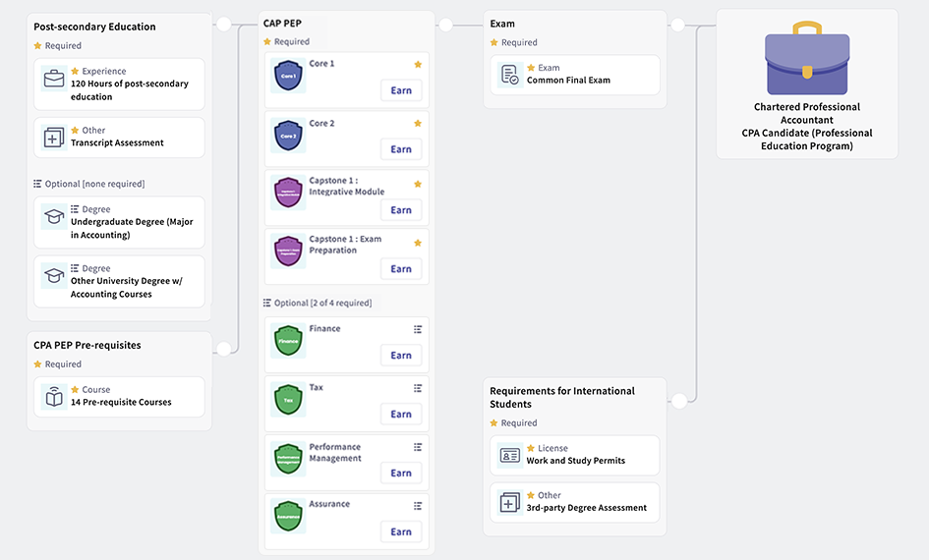The image size is (929, 560).
Task: Click connector node beside Requirements for International Students
Action: click(x=679, y=401)
